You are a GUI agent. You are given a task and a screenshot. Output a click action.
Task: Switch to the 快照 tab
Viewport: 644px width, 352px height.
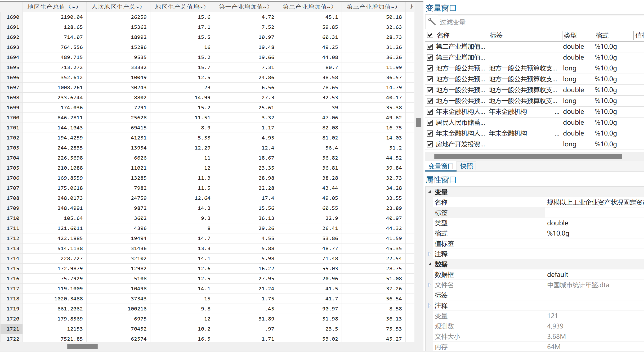[x=467, y=166]
